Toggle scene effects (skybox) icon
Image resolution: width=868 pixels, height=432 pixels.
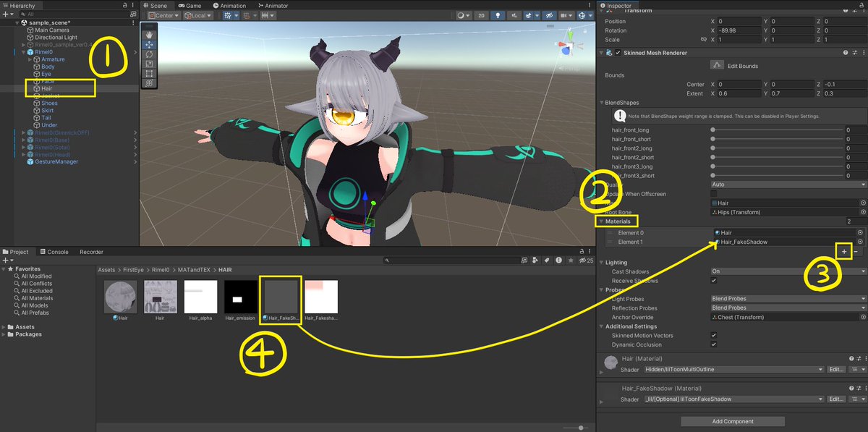click(529, 15)
